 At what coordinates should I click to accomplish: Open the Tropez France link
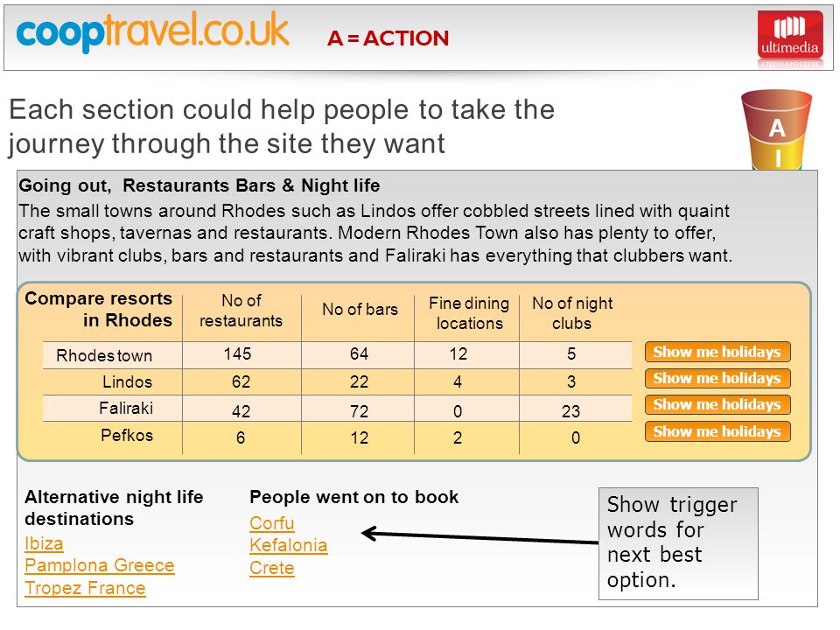(85, 588)
